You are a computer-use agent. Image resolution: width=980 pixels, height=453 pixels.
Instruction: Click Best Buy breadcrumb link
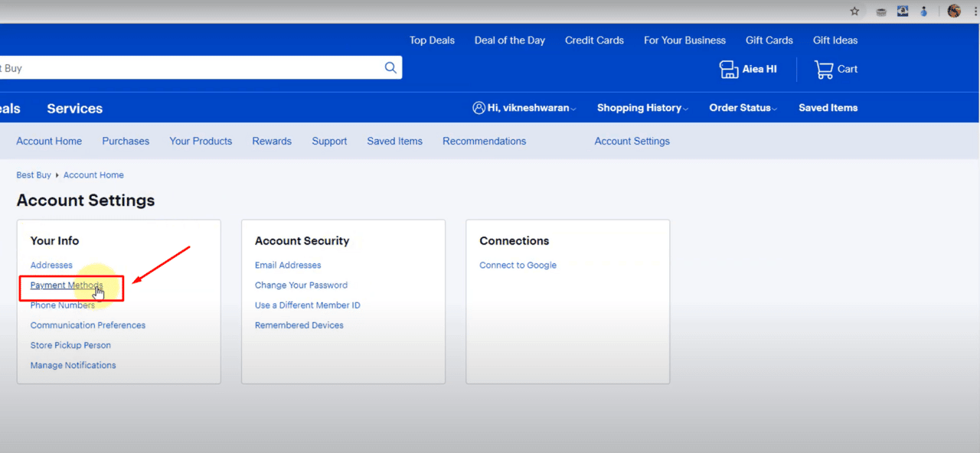click(34, 175)
